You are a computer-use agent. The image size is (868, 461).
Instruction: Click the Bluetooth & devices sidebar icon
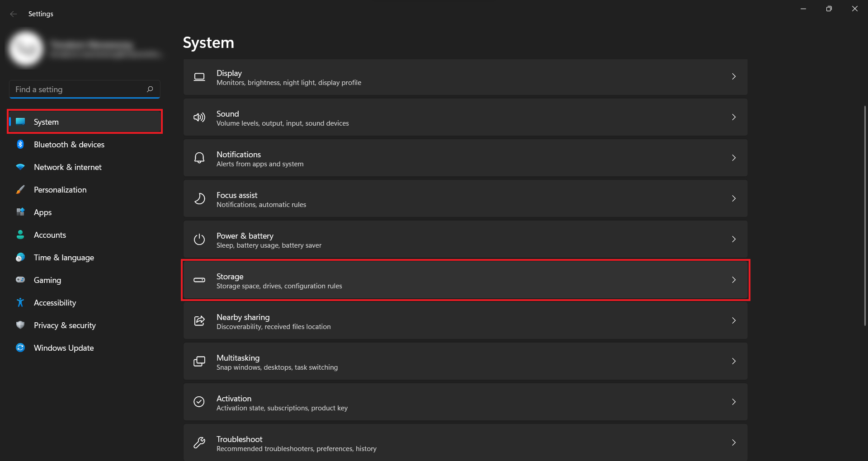pyautogui.click(x=20, y=144)
